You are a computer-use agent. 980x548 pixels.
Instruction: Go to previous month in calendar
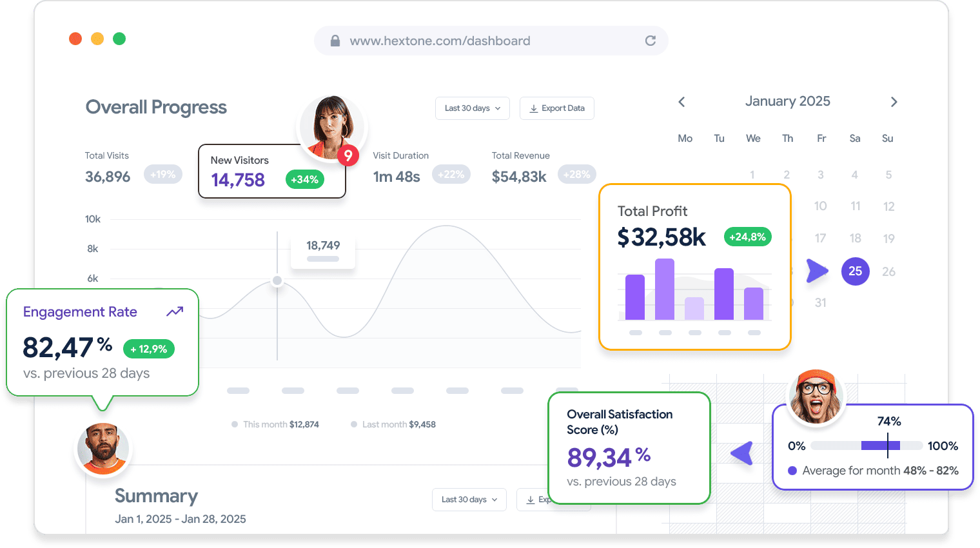[x=681, y=102]
